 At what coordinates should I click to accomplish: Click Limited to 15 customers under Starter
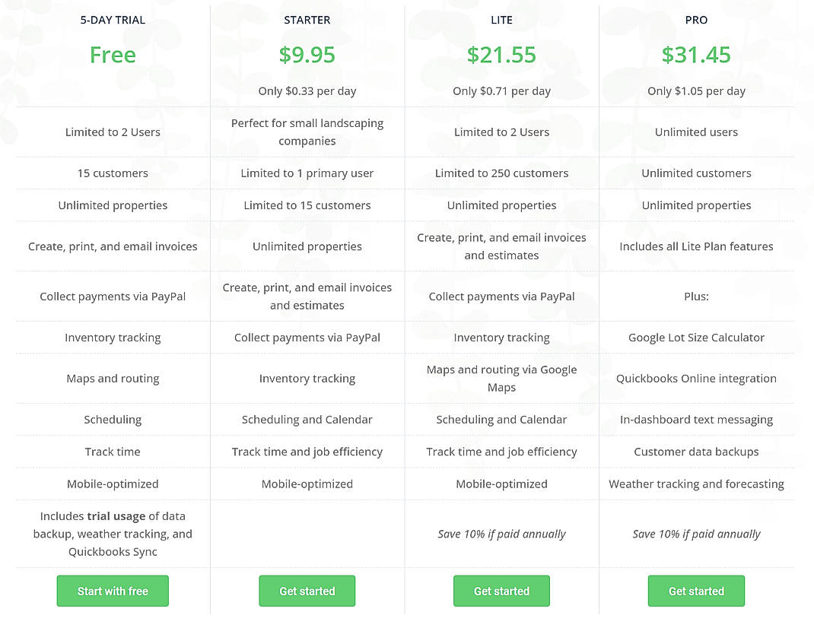pyautogui.click(x=307, y=205)
